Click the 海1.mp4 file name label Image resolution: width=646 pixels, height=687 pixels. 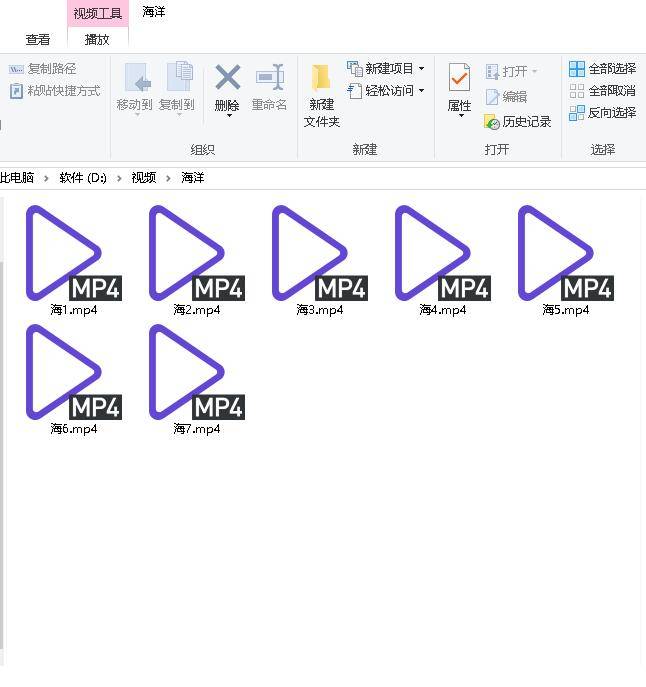(74, 310)
